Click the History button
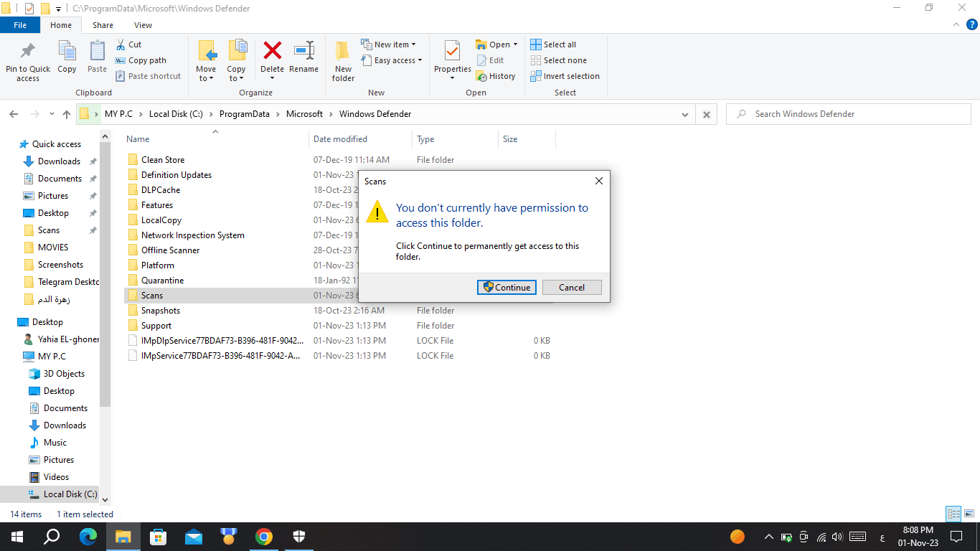 (x=496, y=76)
